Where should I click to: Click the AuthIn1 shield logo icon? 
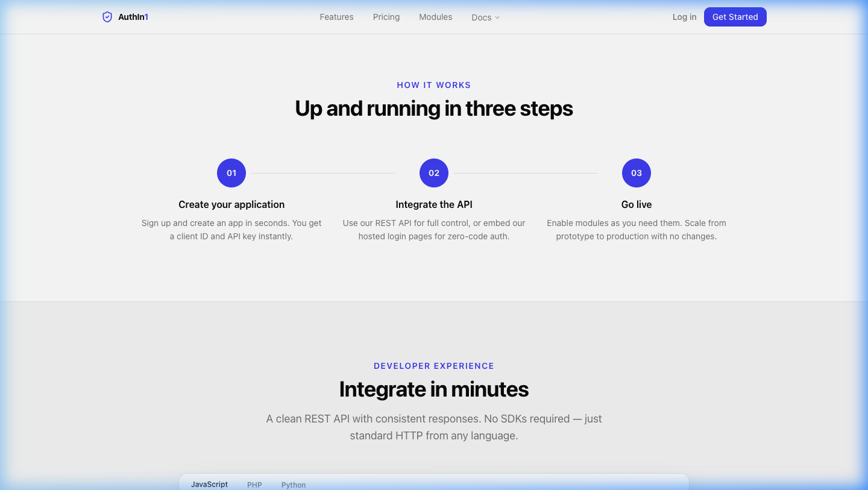107,17
